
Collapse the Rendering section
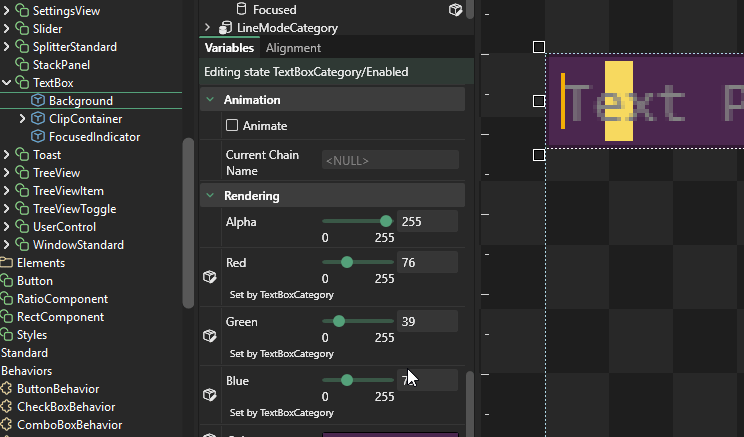[x=210, y=195]
